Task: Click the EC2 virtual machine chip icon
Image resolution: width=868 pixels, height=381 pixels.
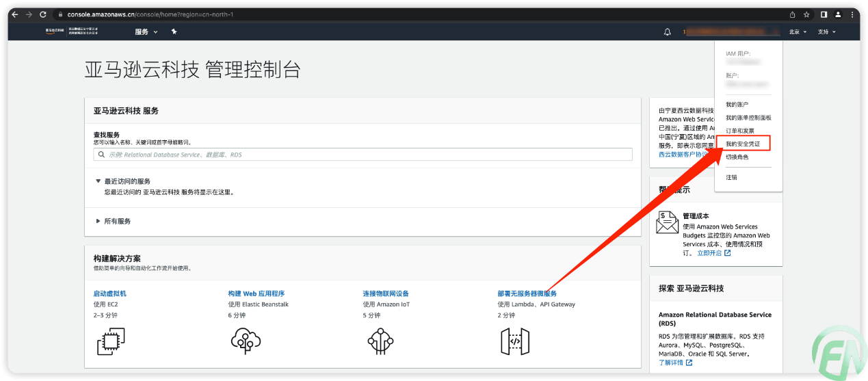Action: (x=111, y=341)
